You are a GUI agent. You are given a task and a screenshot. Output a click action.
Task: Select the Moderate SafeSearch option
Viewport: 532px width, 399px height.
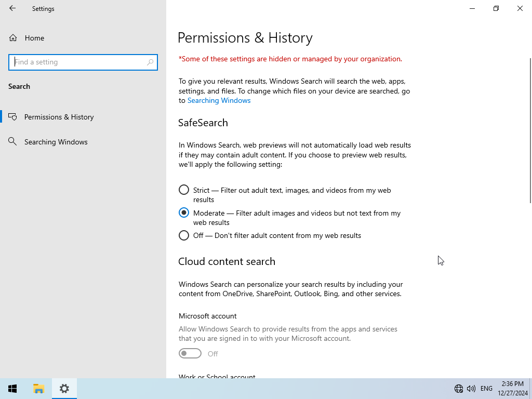pos(184,212)
